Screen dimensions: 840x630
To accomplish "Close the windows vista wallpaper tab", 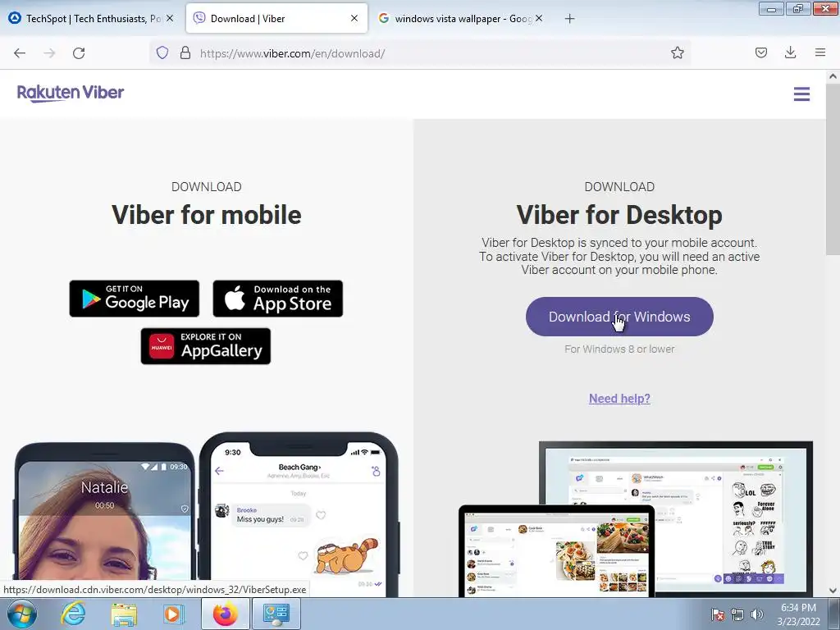I will pyautogui.click(x=539, y=18).
